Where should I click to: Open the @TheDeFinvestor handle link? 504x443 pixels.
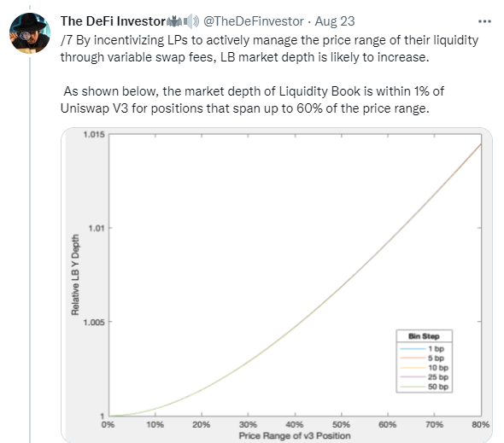pos(254,21)
